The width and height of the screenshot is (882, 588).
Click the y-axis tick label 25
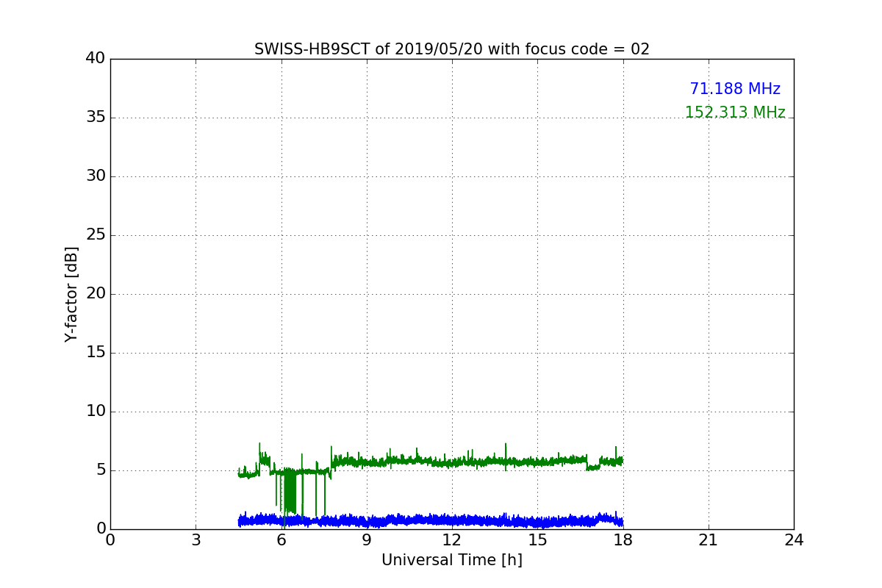coord(96,234)
